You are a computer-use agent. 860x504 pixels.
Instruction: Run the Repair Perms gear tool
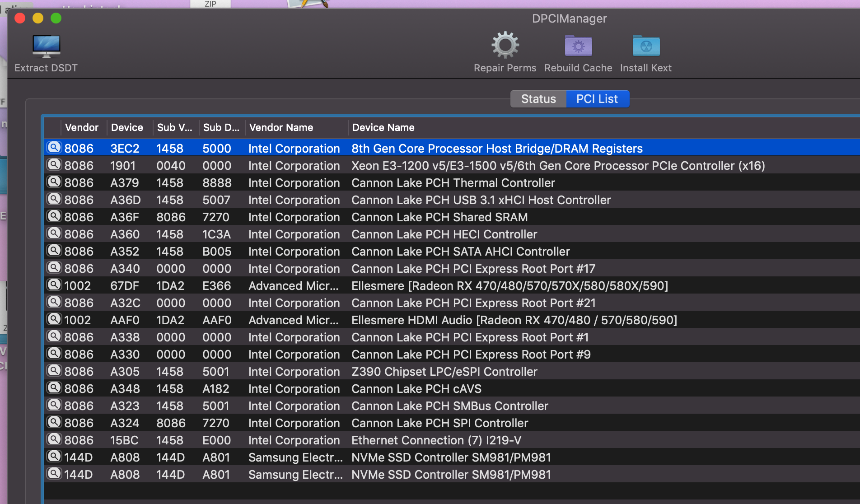505,45
